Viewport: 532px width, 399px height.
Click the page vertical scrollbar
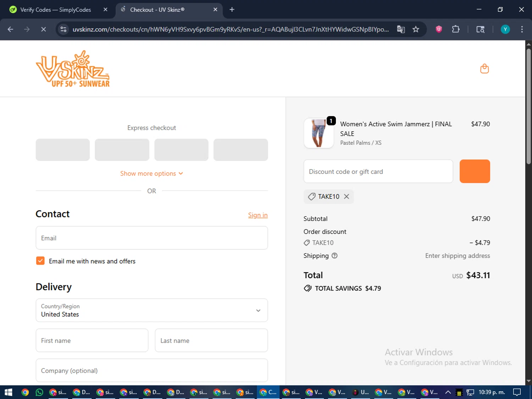click(x=528, y=106)
